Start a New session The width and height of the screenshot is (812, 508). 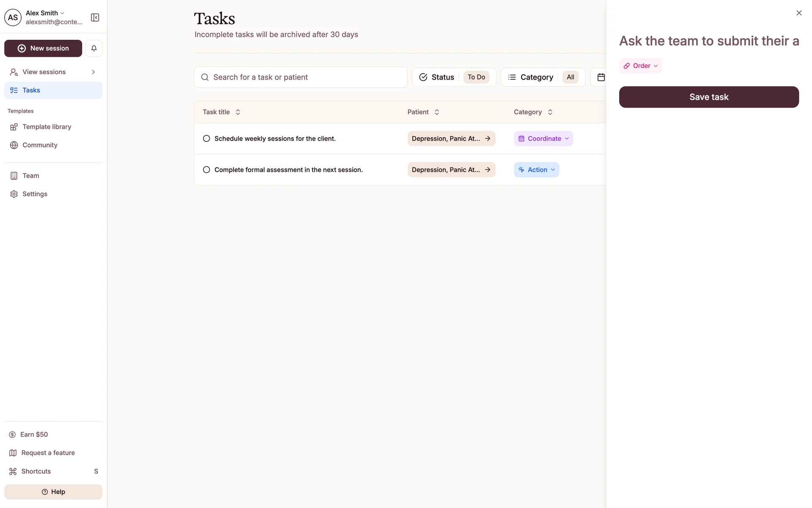tap(43, 48)
